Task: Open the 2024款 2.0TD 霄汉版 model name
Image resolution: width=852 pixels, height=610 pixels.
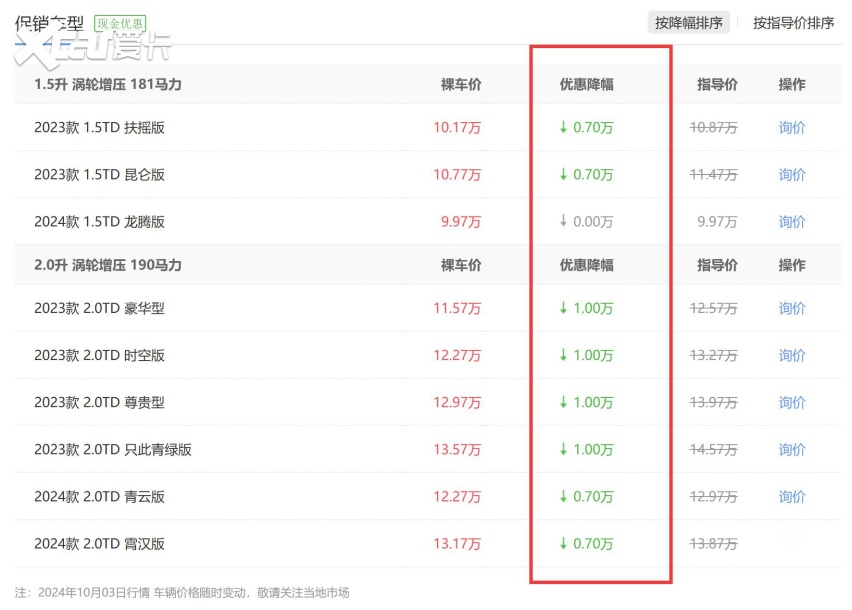Action: click(x=99, y=543)
